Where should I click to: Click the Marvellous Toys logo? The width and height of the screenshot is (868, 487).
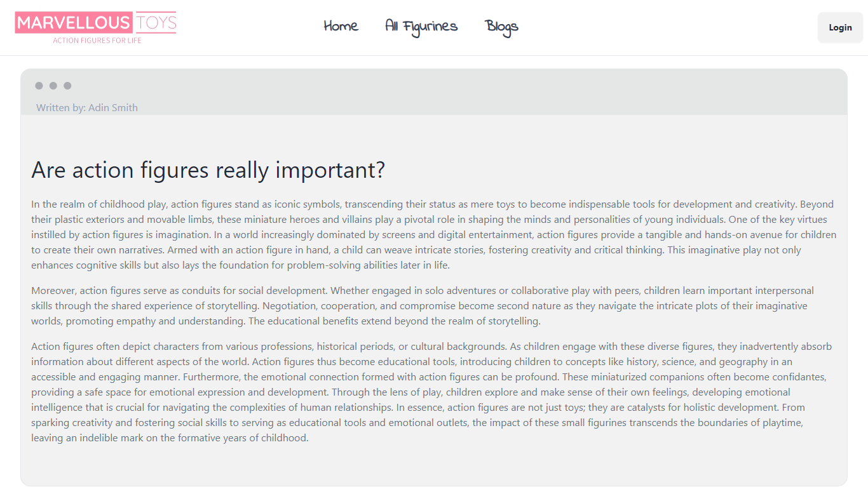(x=95, y=28)
